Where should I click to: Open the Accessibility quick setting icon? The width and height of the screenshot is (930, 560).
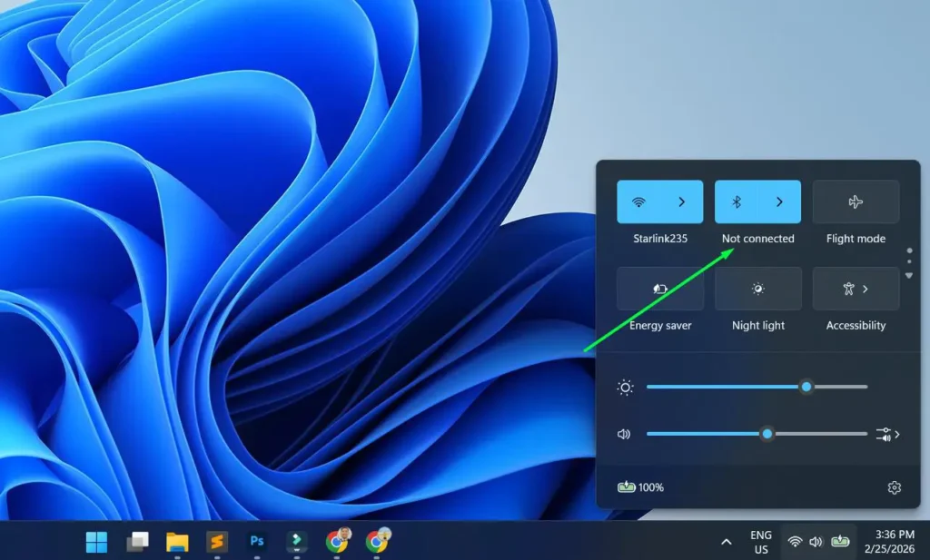[x=849, y=288]
